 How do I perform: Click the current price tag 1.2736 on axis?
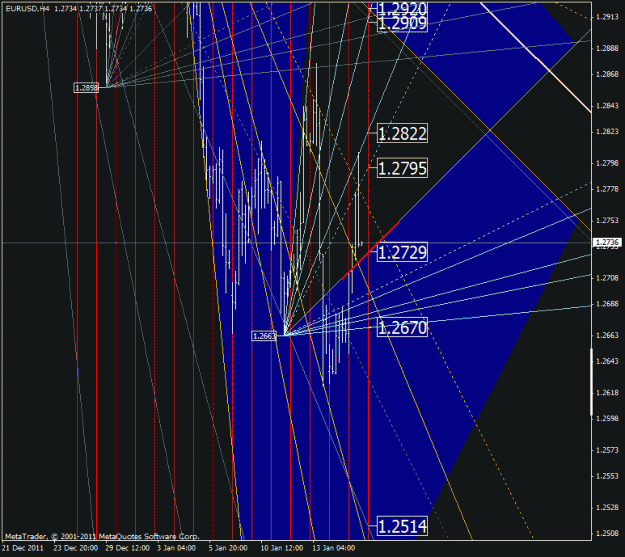(x=607, y=242)
